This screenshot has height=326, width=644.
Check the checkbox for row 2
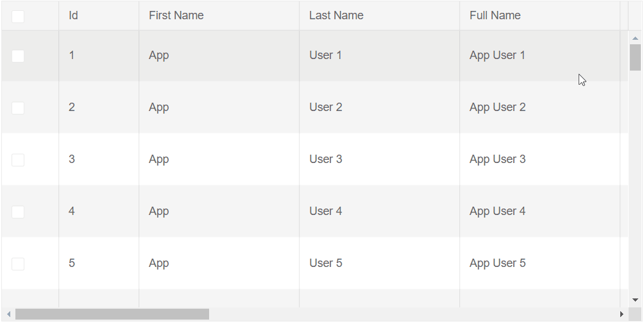18,108
